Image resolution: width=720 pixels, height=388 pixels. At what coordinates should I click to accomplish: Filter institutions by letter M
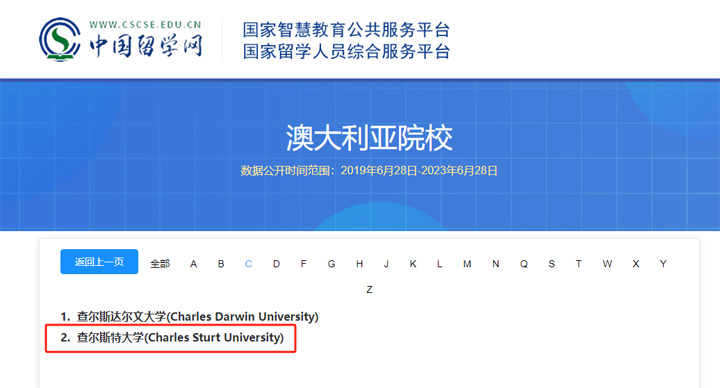(467, 264)
